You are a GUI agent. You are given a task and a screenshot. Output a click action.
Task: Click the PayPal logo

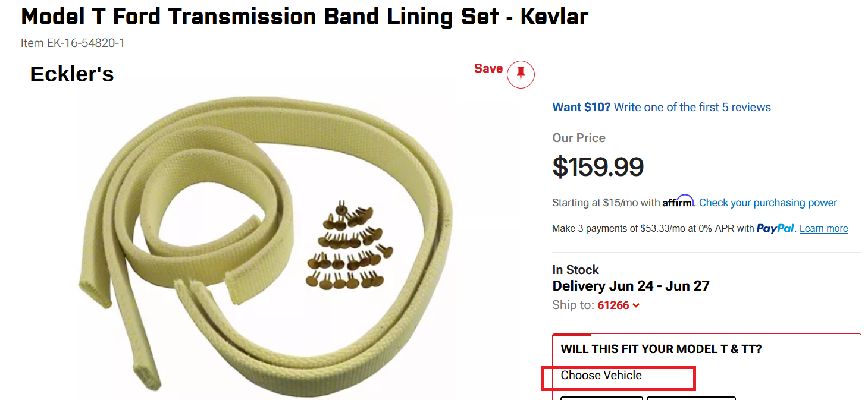(775, 229)
